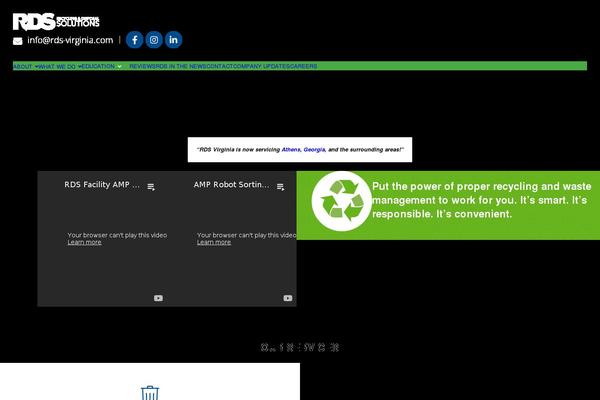This screenshot has width=600, height=400.
Task: Open the Education menu item
Action: click(98, 66)
